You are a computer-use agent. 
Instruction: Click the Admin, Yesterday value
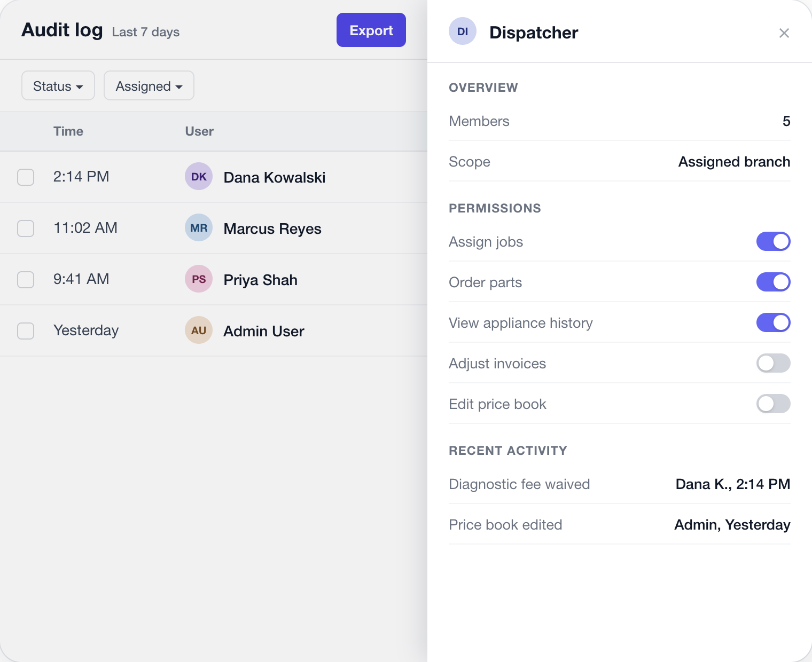point(732,525)
